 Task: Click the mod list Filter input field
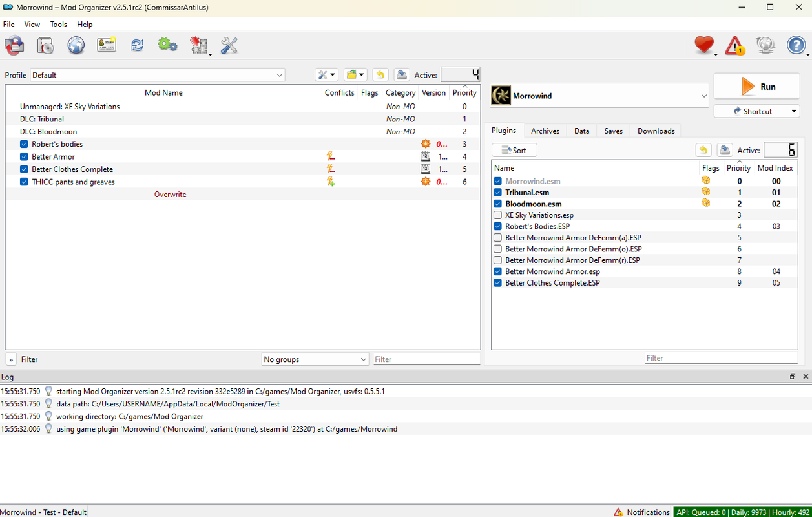tap(427, 359)
